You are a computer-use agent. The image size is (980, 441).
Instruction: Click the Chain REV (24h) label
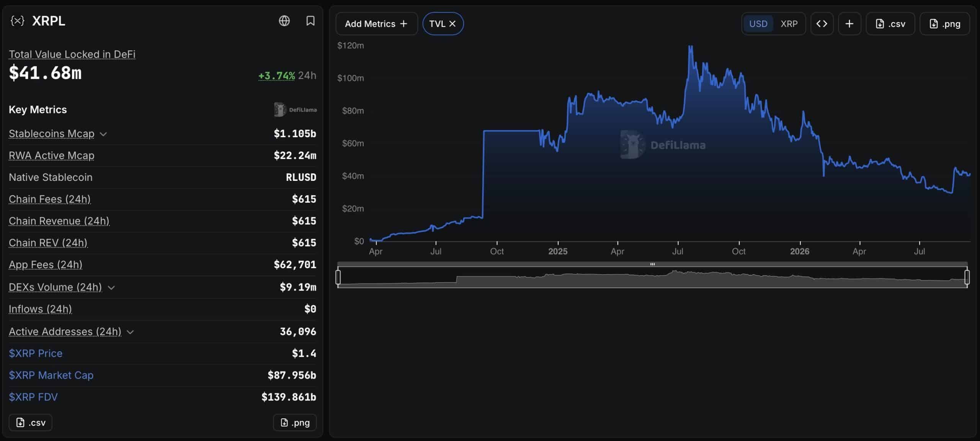pos(48,243)
